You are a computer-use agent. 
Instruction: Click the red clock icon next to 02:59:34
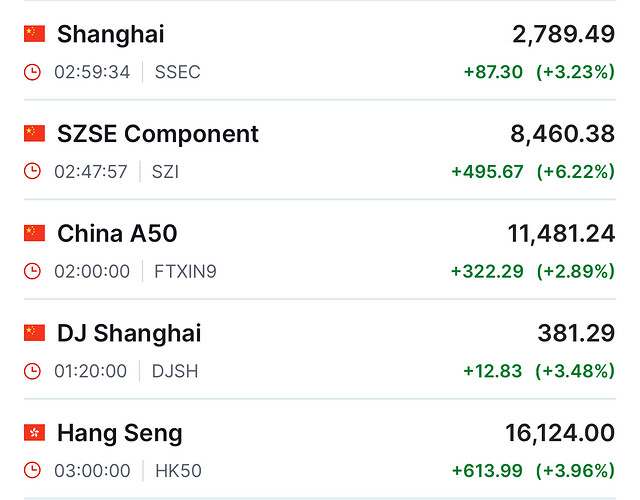(33, 72)
